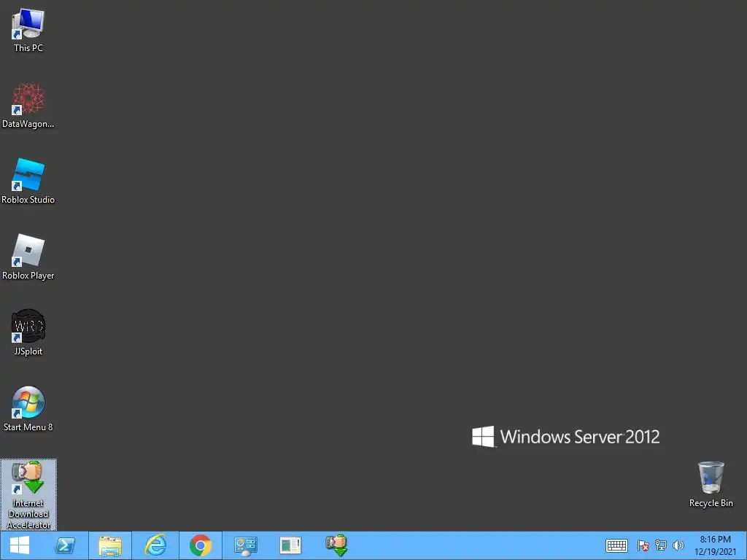Select the Roblox Player shortcut
The image size is (747, 560).
coord(28,257)
